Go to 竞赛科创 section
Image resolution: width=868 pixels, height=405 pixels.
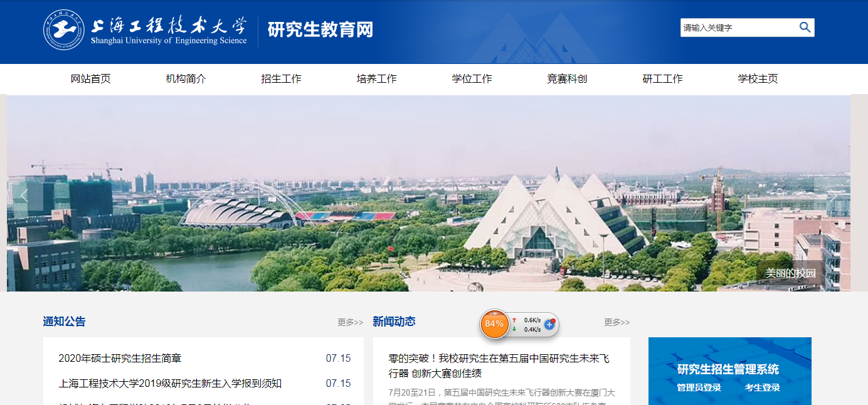click(x=567, y=79)
